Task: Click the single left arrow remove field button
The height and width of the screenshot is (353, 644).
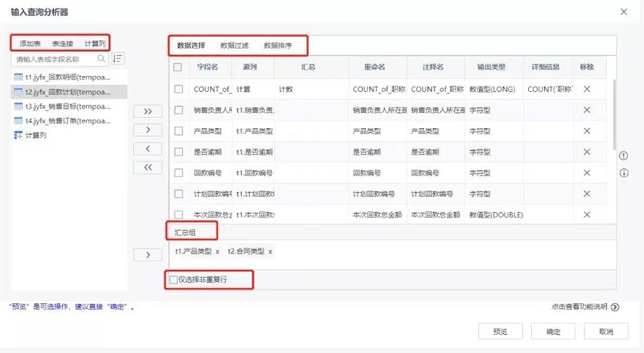Action: point(148,148)
